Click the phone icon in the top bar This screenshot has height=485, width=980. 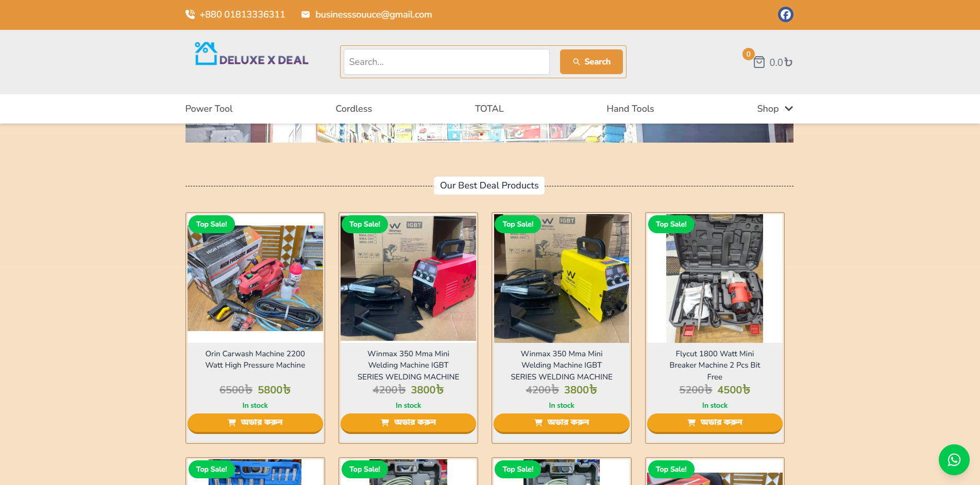[x=190, y=14]
